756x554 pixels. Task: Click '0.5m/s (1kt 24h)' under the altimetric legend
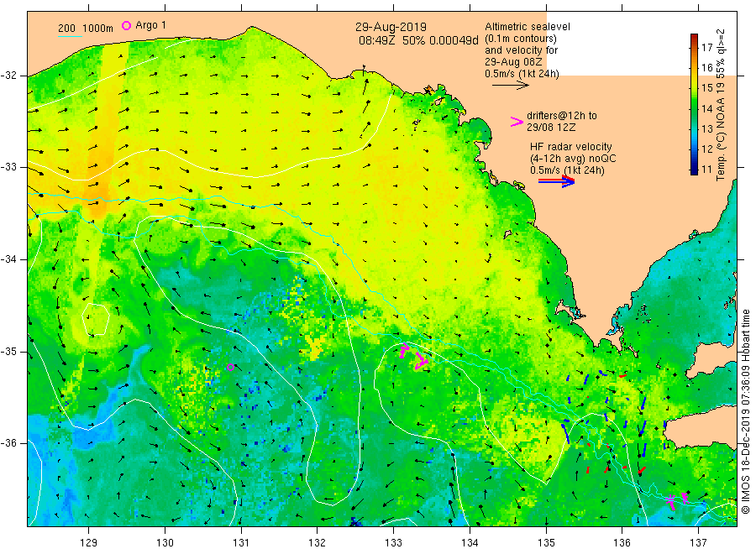point(522,74)
